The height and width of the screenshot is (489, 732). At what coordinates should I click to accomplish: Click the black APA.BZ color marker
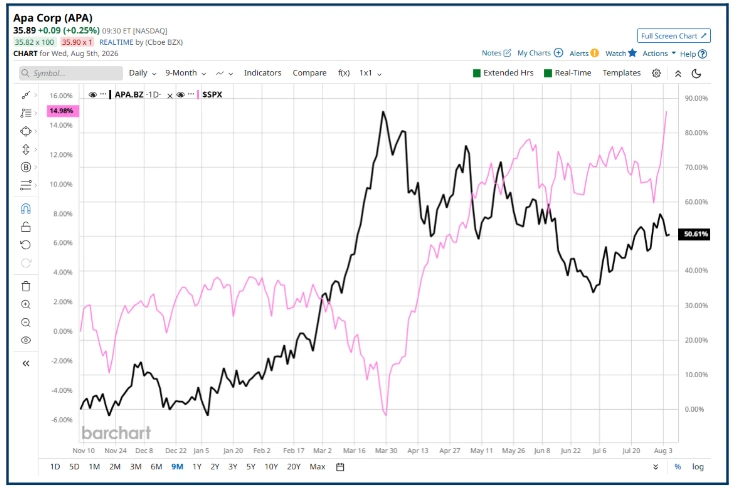click(x=110, y=94)
